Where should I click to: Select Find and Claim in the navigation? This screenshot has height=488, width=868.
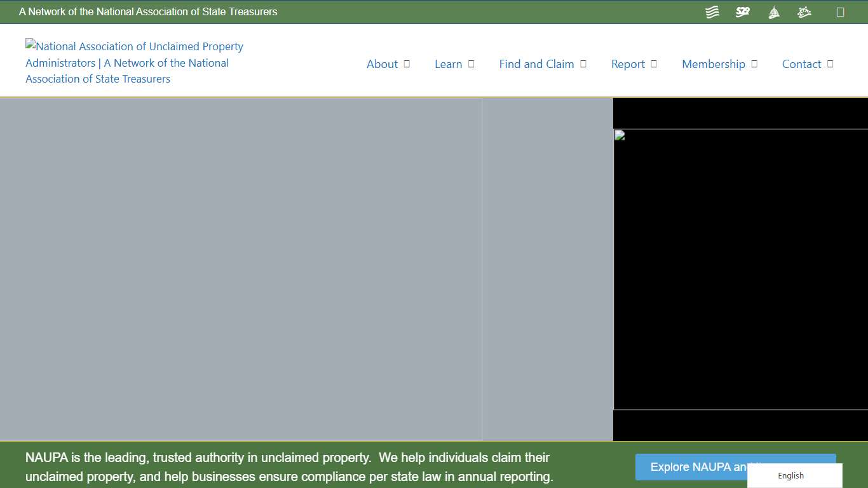537,64
